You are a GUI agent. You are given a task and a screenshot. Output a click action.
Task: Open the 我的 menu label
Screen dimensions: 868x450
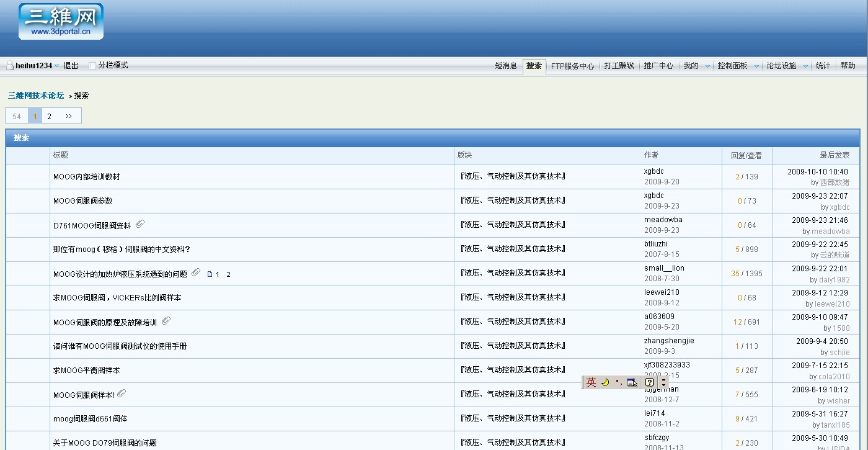[691, 66]
